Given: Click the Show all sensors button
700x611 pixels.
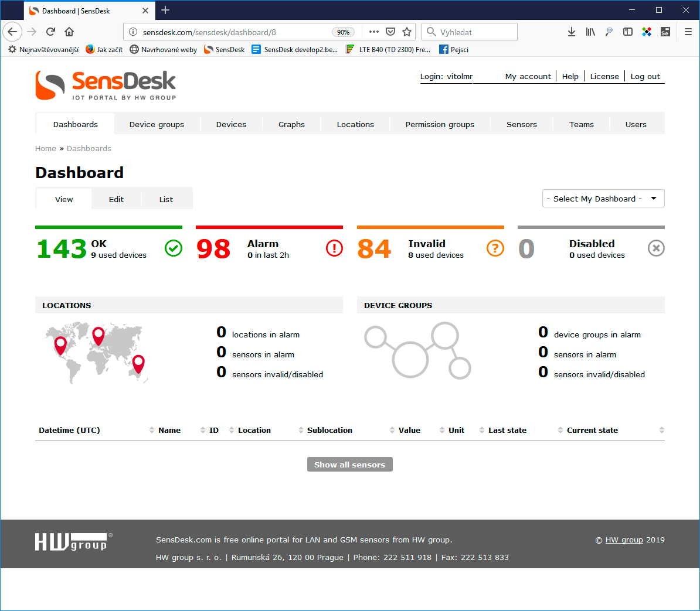Looking at the screenshot, I should point(350,465).
